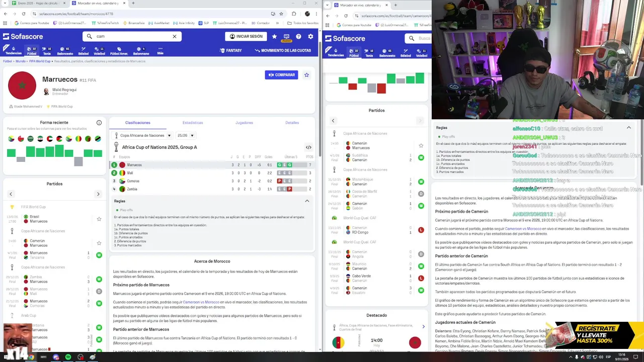Open a new tab in the left browser
Image resolution: width=644 pixels, height=362 pixels.
tap(133, 3)
